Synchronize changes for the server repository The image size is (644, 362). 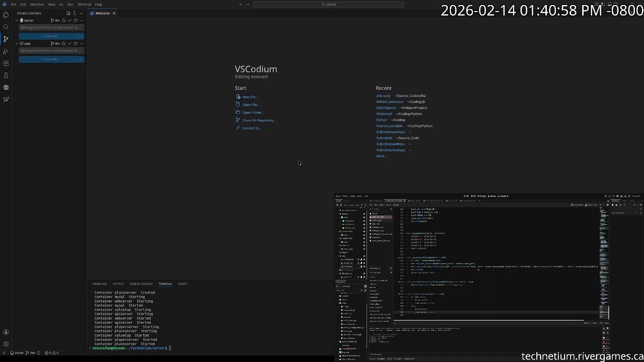pos(64,21)
